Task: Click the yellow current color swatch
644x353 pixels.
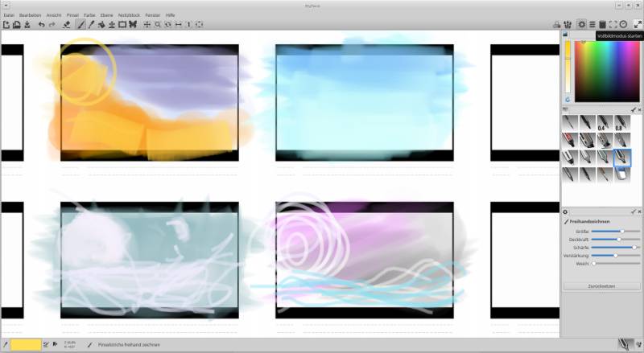Action: (25, 344)
